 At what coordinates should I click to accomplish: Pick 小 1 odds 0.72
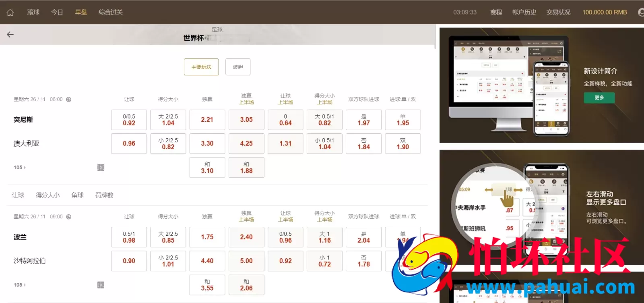point(324,261)
